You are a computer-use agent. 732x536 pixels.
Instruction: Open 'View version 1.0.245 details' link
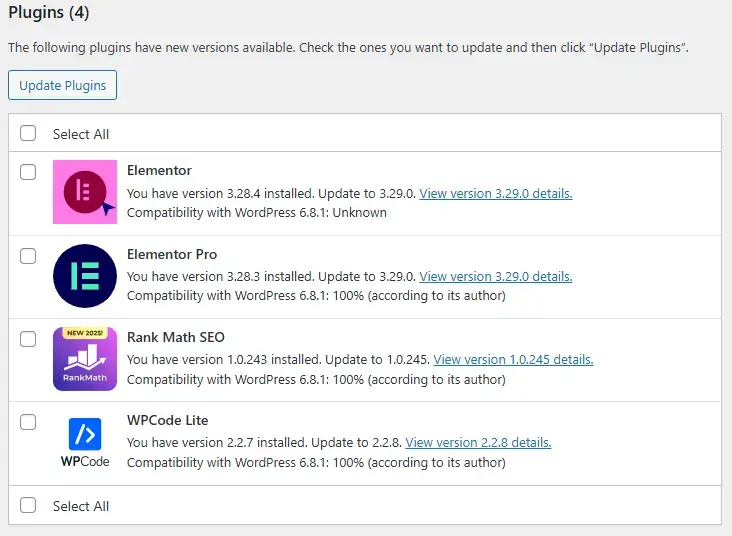point(513,360)
